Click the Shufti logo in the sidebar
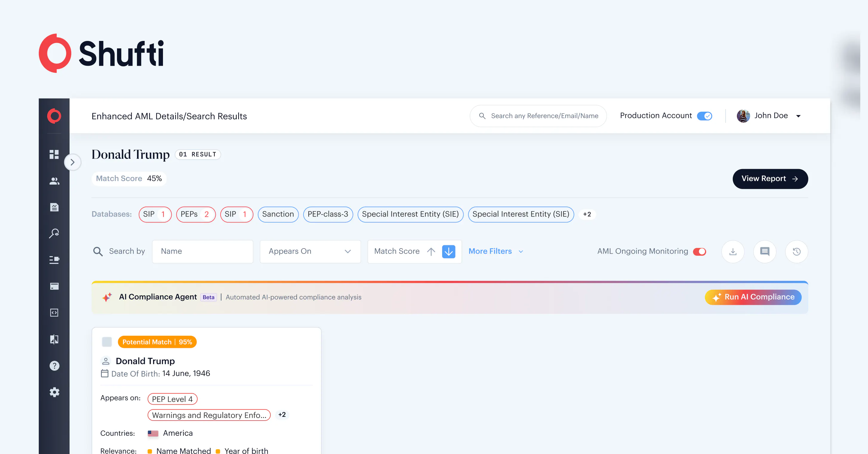This screenshot has height=454, width=868. pos(54,116)
